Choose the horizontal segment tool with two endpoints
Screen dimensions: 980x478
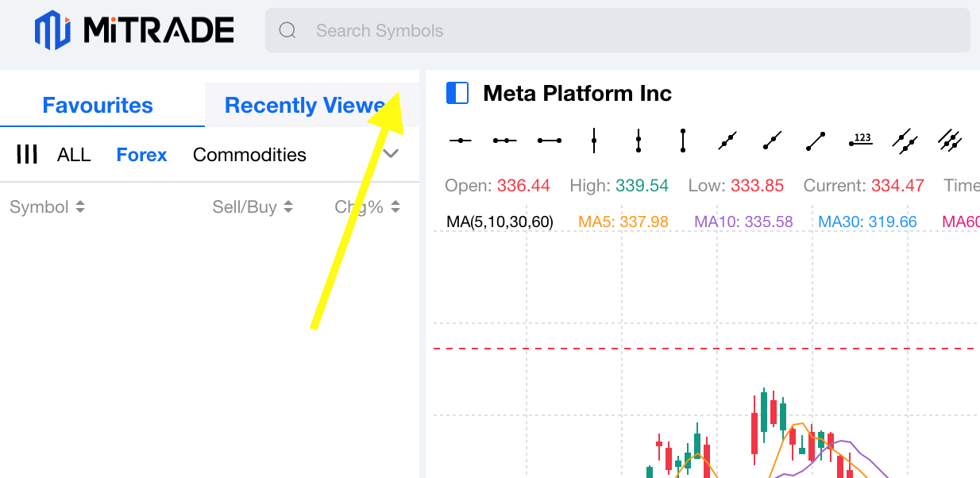550,141
